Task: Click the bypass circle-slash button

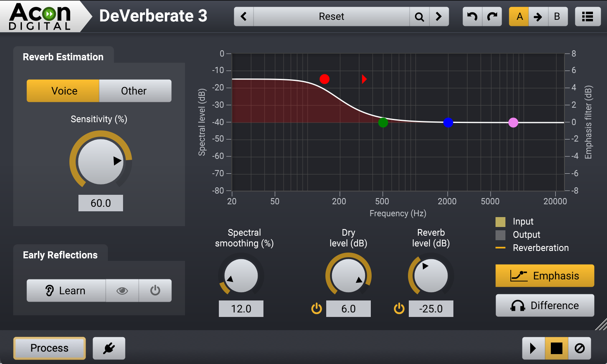Action: pyautogui.click(x=580, y=348)
